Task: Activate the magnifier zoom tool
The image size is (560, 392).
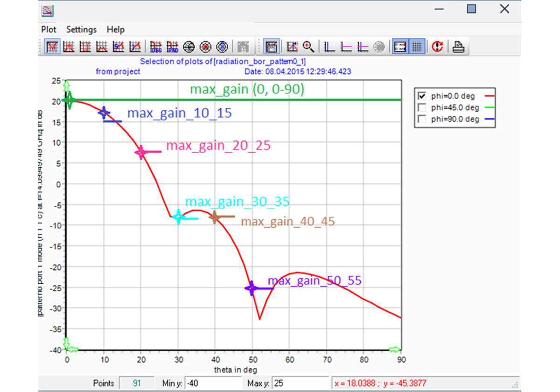Action: [x=308, y=47]
